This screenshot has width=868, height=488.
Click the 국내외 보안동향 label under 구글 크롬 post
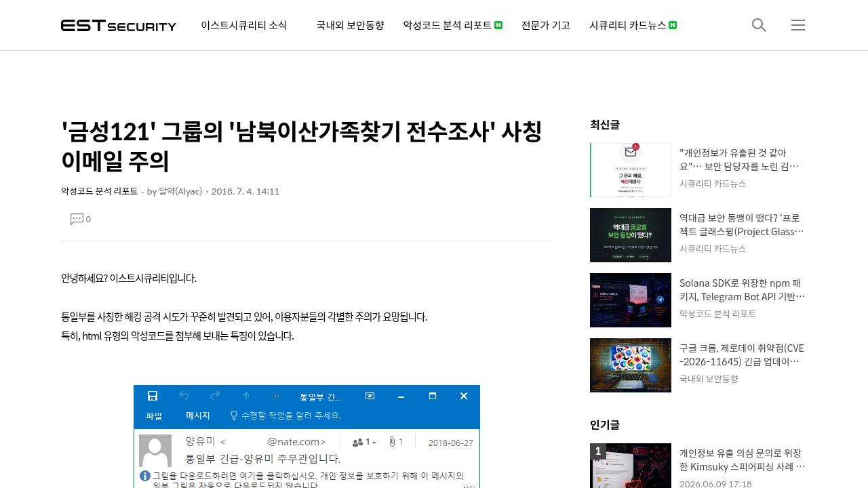tap(709, 379)
